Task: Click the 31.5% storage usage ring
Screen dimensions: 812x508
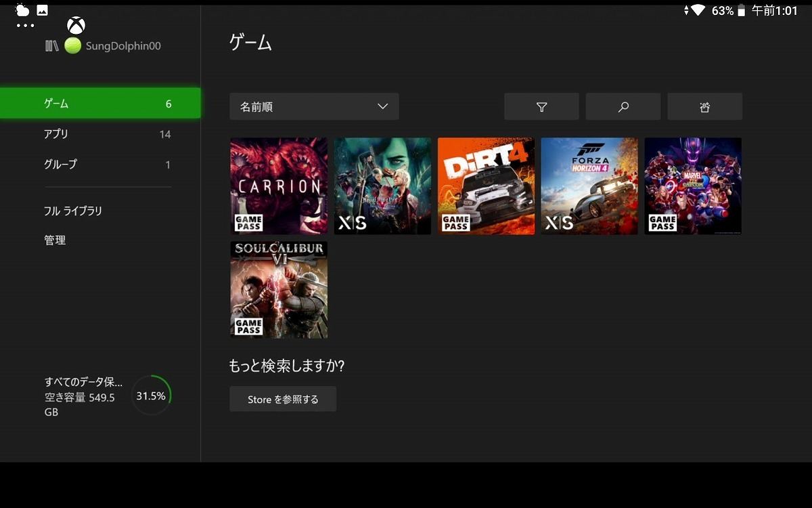Action: point(151,396)
